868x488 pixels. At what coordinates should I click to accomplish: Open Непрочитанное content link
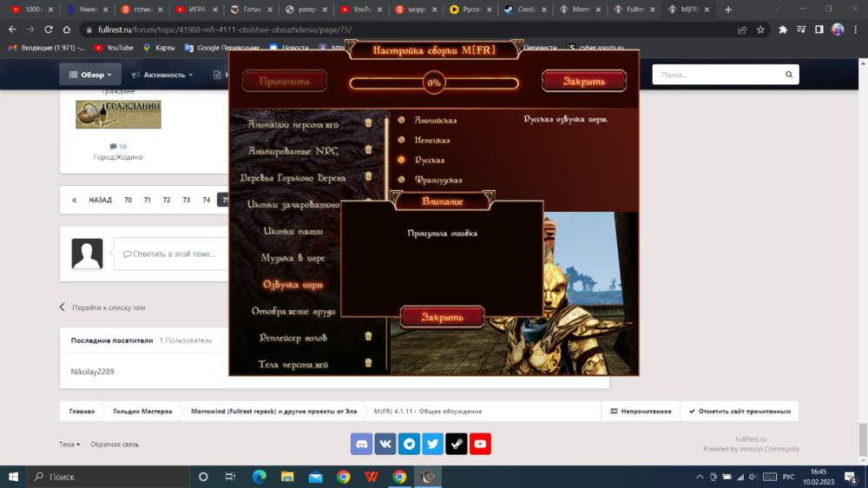(x=641, y=411)
